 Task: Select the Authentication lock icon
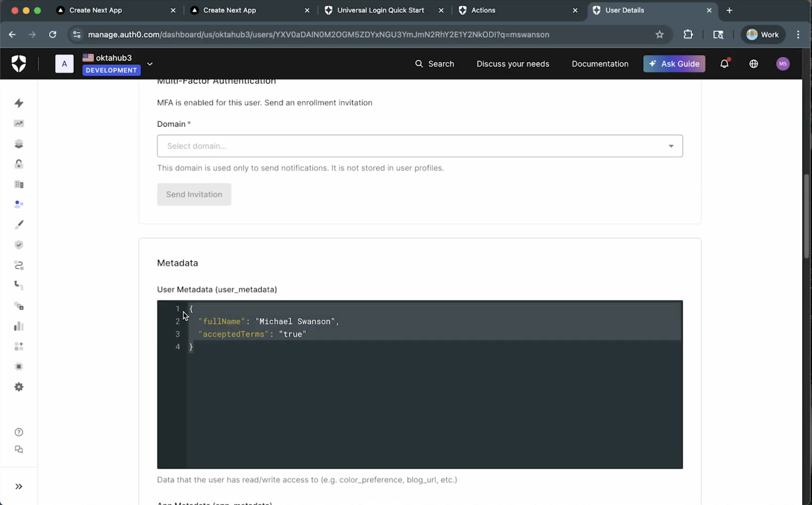pyautogui.click(x=19, y=164)
